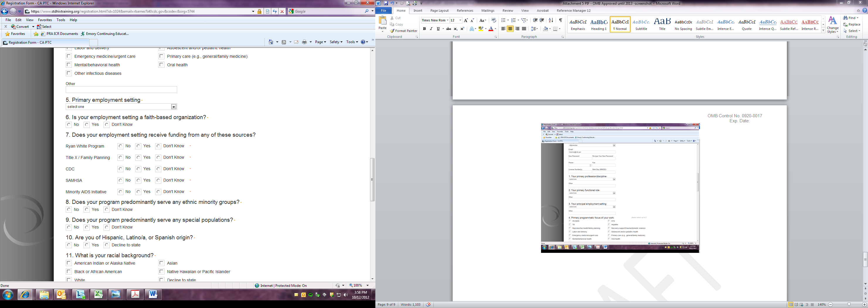Viewport: 868px width, 308px height.
Task: Toggle italic formatting in Word
Action: pos(431,29)
